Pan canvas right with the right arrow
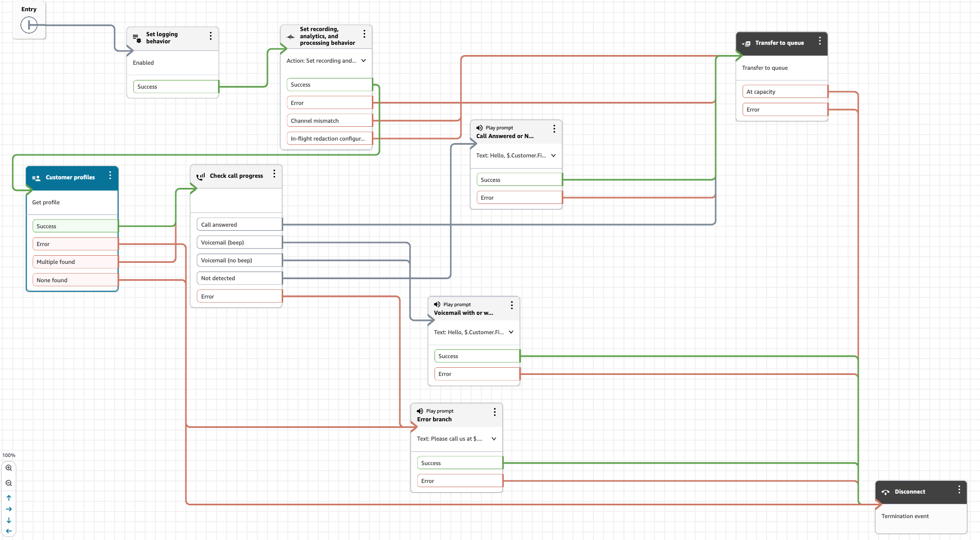Viewport: 980px width, 540px height. click(x=9, y=509)
